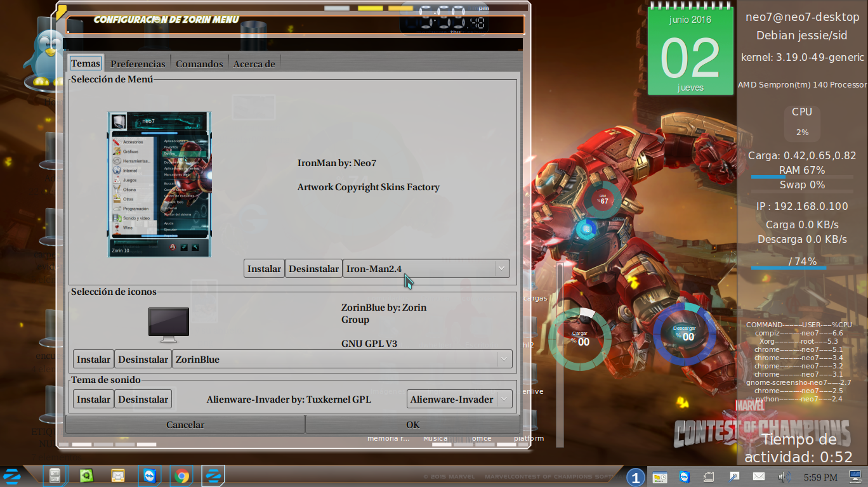
Task: Click the 74% disk usage bar
Action: [x=802, y=268]
